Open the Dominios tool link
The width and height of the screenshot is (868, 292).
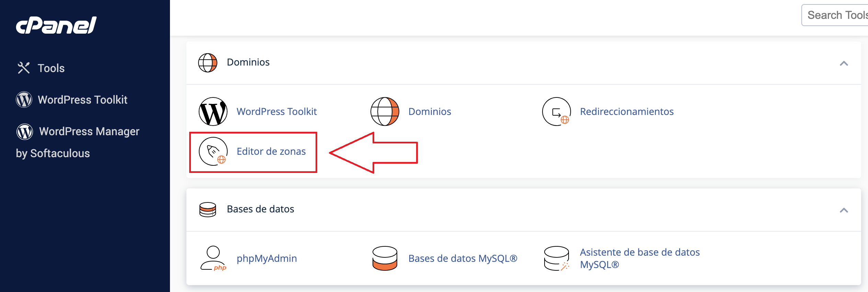[430, 112]
